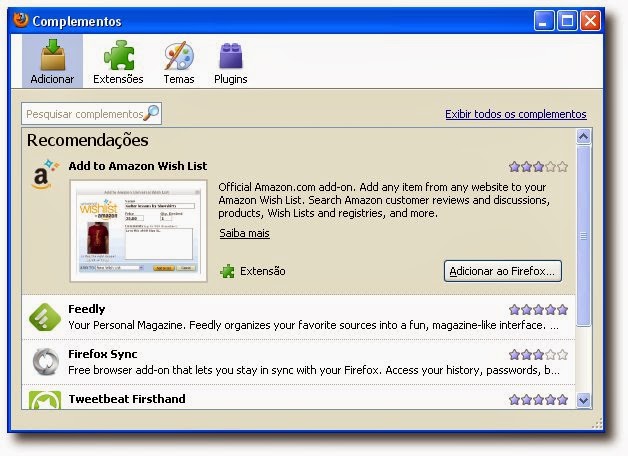Click the scrollbar down arrow
Screen dimensions: 628x456
point(584,400)
